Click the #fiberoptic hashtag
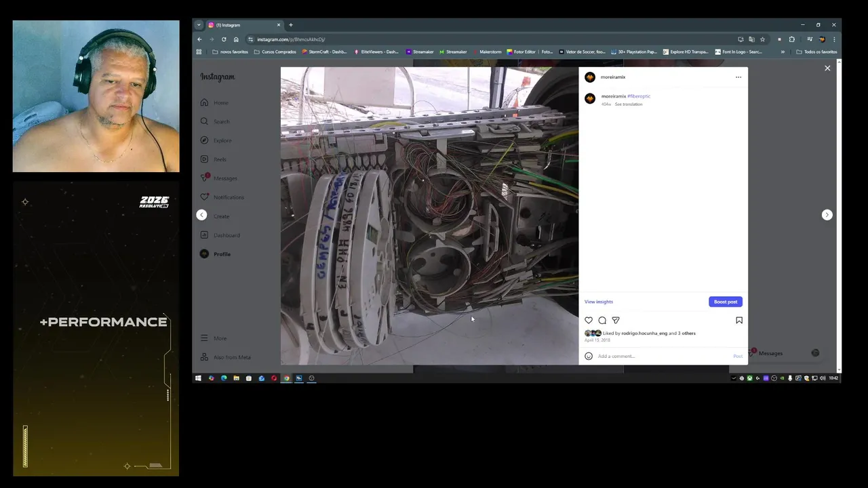The width and height of the screenshot is (868, 488). tap(639, 96)
